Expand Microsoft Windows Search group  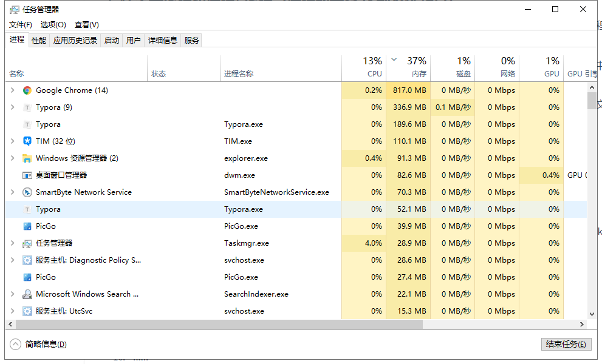(x=12, y=294)
